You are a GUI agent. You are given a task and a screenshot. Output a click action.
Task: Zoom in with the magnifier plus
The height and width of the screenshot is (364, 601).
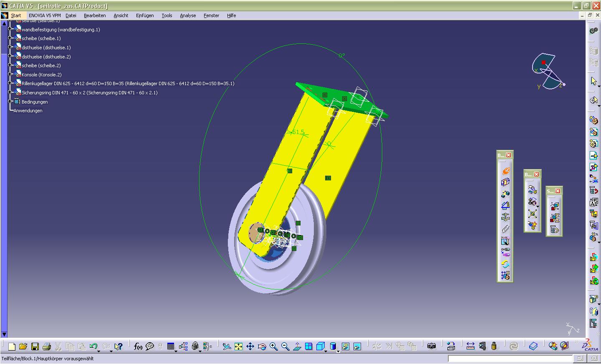click(273, 346)
